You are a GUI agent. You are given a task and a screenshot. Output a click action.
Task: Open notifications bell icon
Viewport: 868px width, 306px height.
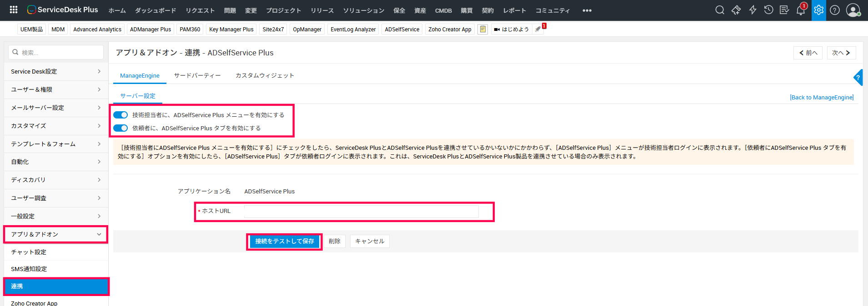point(801,10)
